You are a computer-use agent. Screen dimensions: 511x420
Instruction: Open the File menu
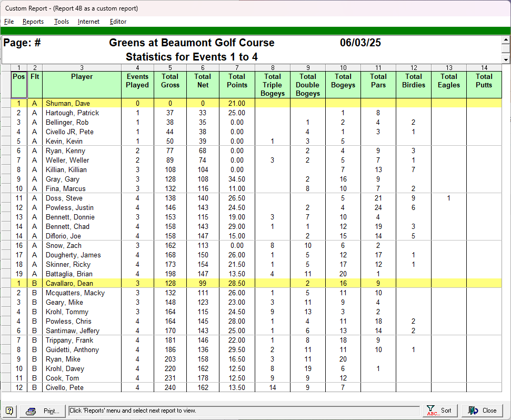click(x=9, y=22)
